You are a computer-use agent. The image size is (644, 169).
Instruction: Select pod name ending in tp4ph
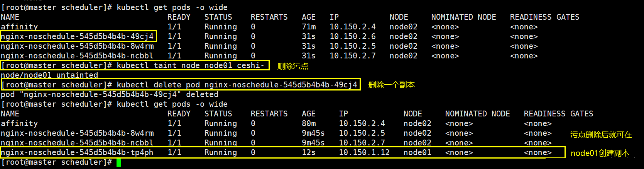(x=77, y=153)
